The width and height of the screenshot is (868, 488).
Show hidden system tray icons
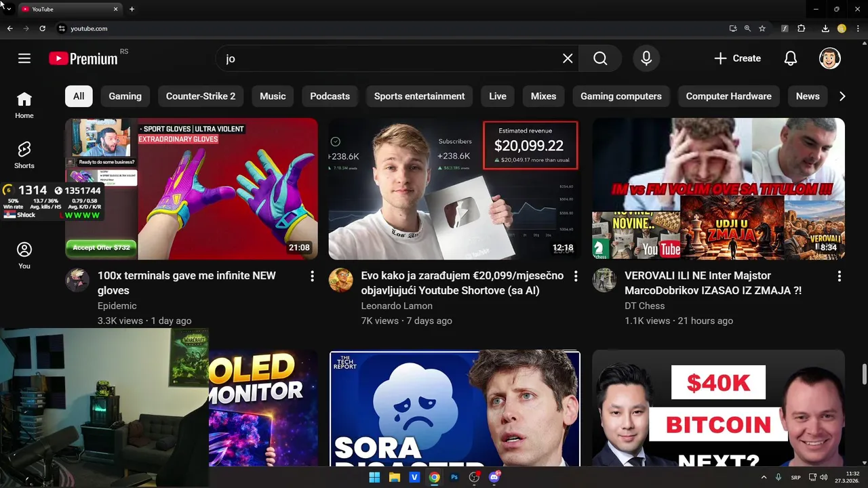764,477
